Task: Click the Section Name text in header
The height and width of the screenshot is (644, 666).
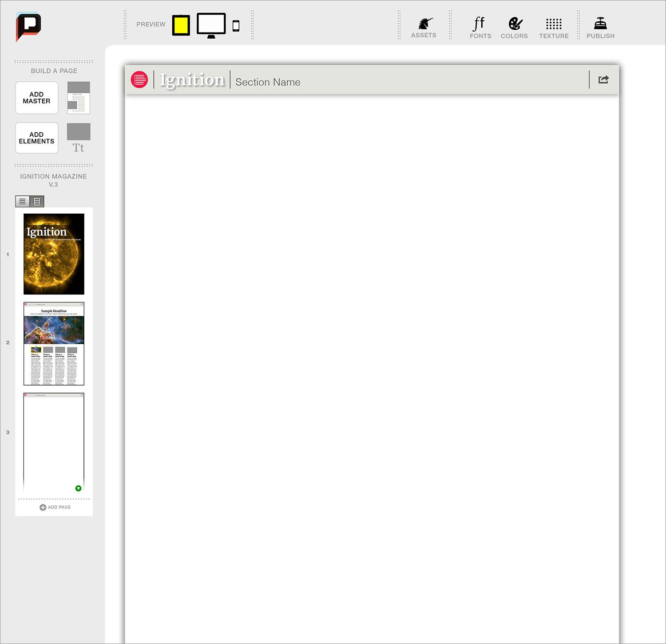Action: [268, 82]
